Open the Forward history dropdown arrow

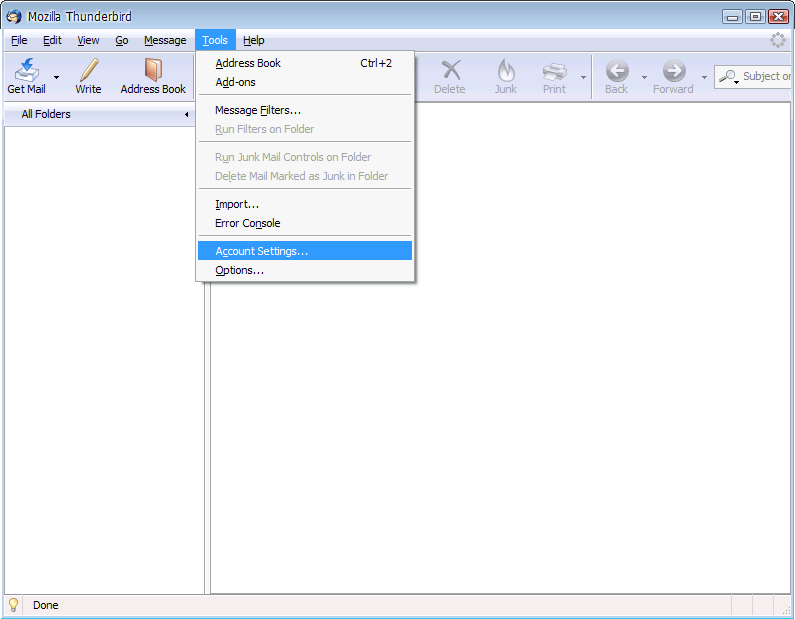704,77
